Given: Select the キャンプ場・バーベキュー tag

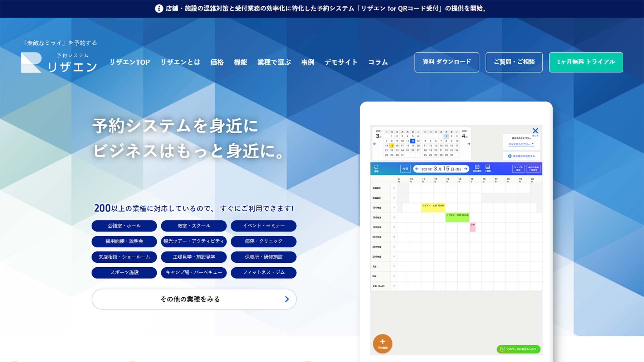Looking at the screenshot, I should [x=194, y=273].
